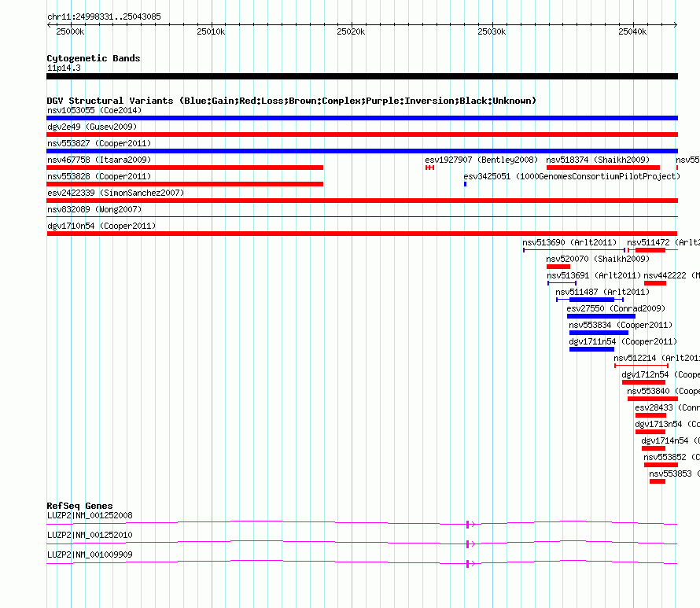Click the DGV Structural Variants track title
This screenshot has height=608, width=700.
[291, 101]
